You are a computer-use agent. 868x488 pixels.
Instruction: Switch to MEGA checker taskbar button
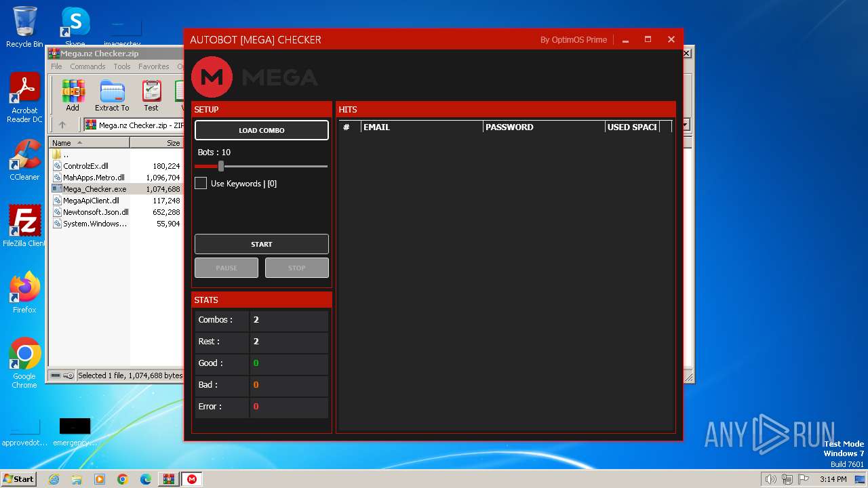(x=192, y=479)
